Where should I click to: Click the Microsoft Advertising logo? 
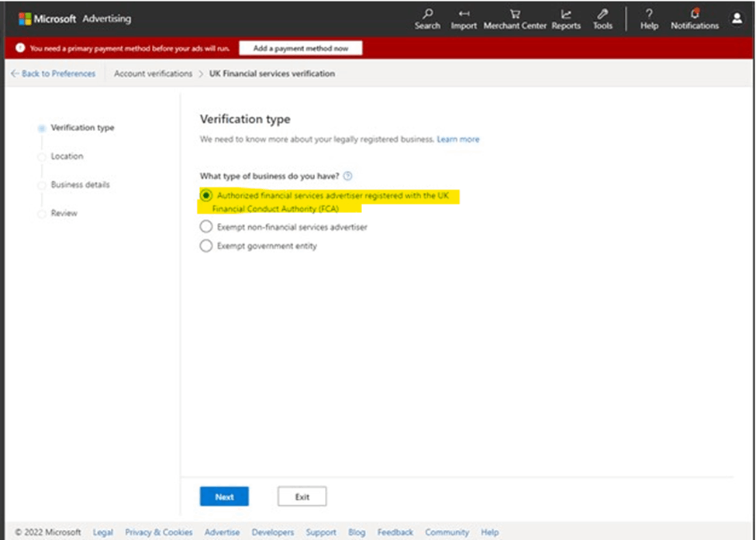pyautogui.click(x=74, y=19)
